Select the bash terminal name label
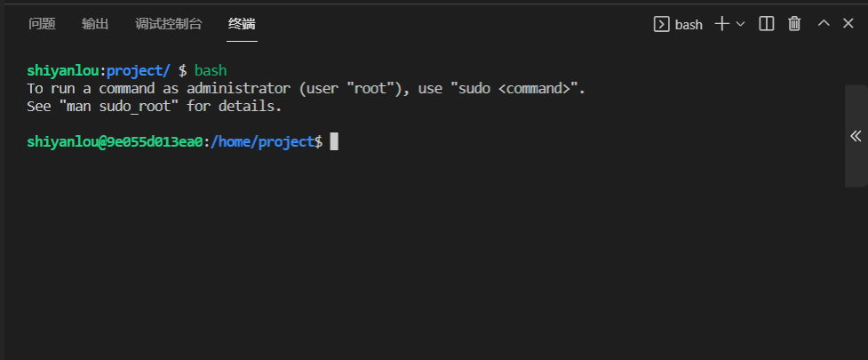 (x=689, y=25)
